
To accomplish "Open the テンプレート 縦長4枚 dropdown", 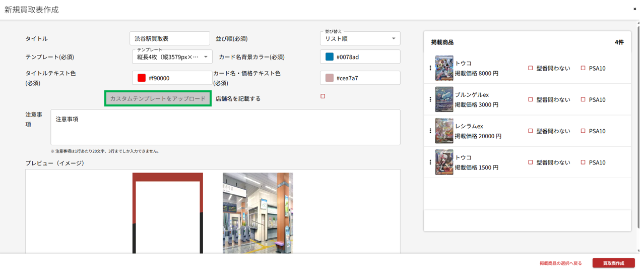I will tap(172, 57).
